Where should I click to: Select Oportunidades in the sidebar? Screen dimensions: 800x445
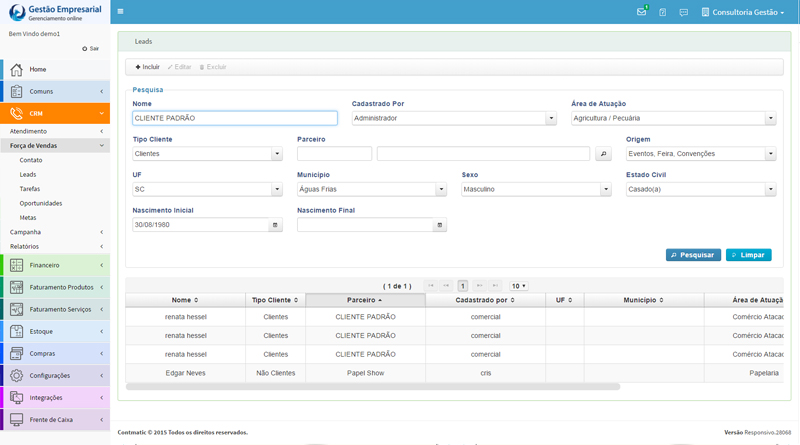click(41, 203)
